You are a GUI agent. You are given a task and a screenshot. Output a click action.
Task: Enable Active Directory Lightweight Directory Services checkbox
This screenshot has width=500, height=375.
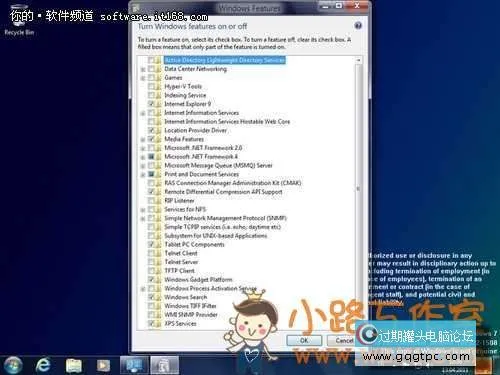click(x=151, y=60)
